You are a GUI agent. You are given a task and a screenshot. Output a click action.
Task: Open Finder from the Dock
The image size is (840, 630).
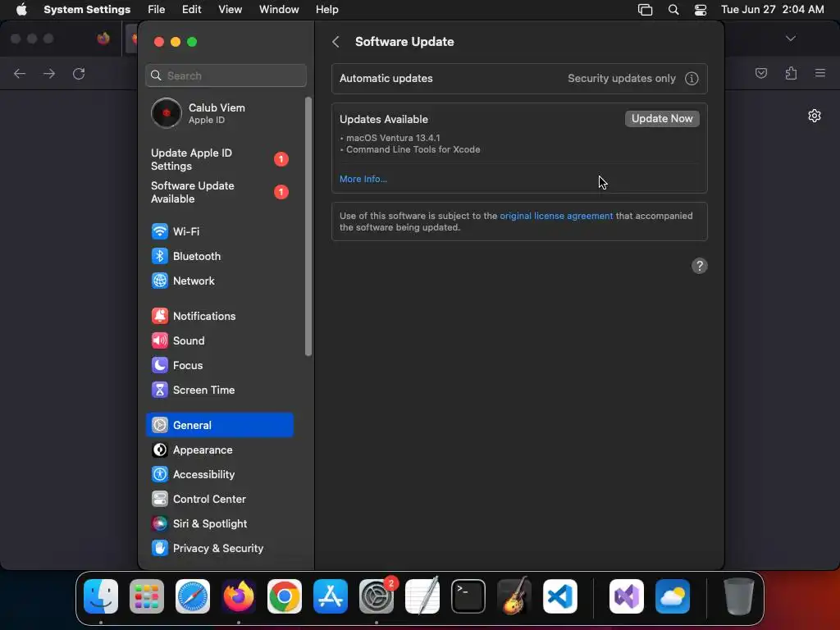(101, 596)
